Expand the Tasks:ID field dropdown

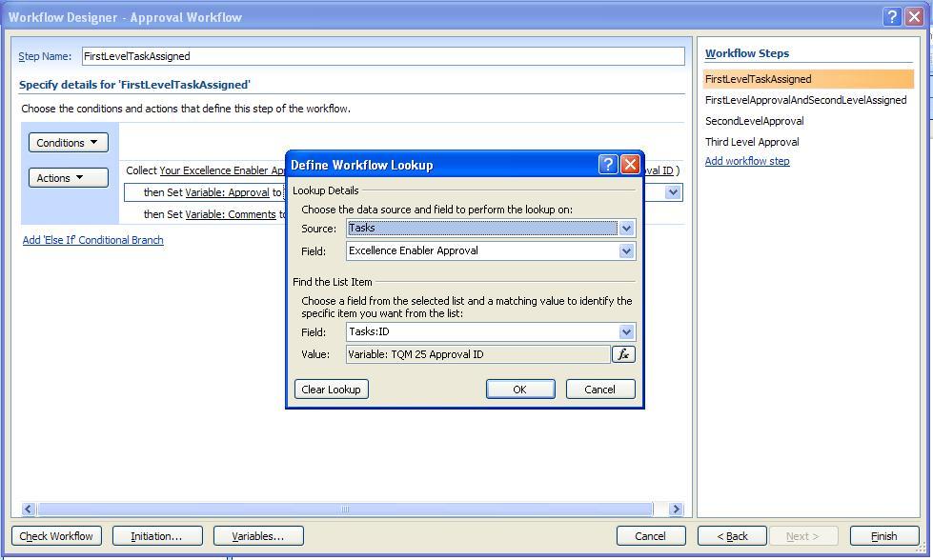tap(626, 331)
